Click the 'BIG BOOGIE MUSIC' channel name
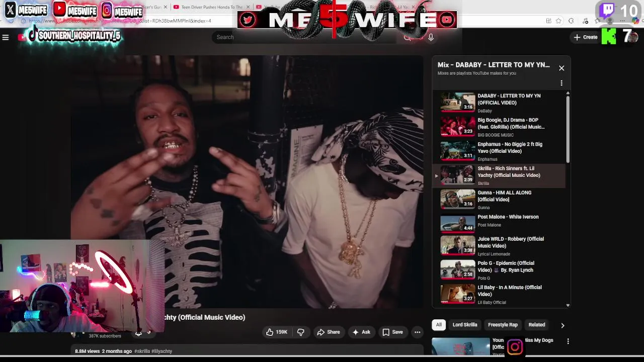644x362 pixels. [496, 135]
